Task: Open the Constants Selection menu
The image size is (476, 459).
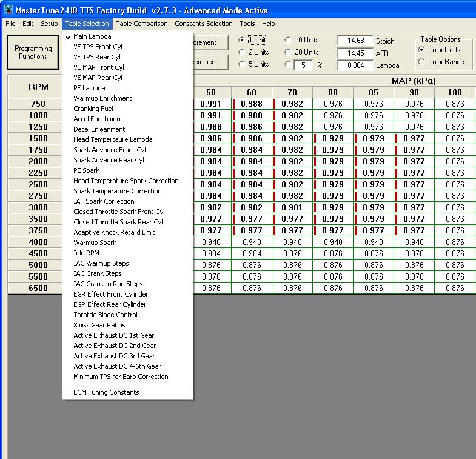Action: tap(203, 24)
